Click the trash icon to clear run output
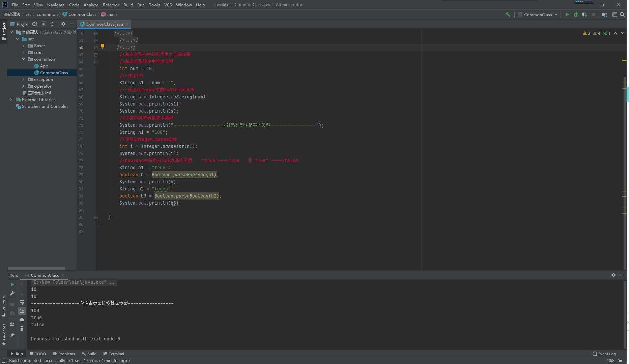 (x=22, y=328)
